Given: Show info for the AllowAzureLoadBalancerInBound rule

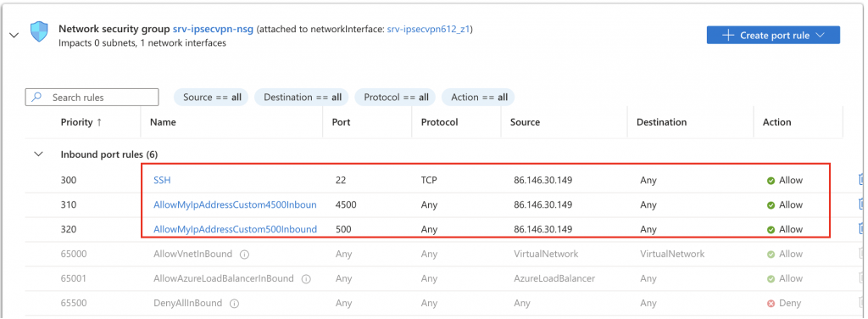Looking at the screenshot, I should point(305,279).
